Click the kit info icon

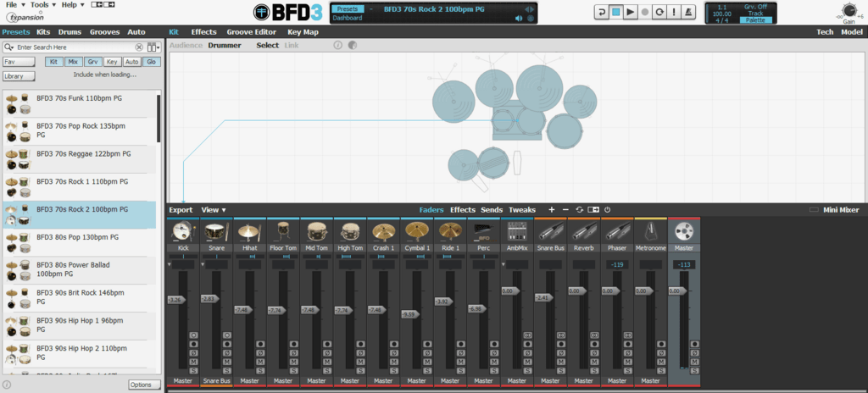click(x=337, y=46)
